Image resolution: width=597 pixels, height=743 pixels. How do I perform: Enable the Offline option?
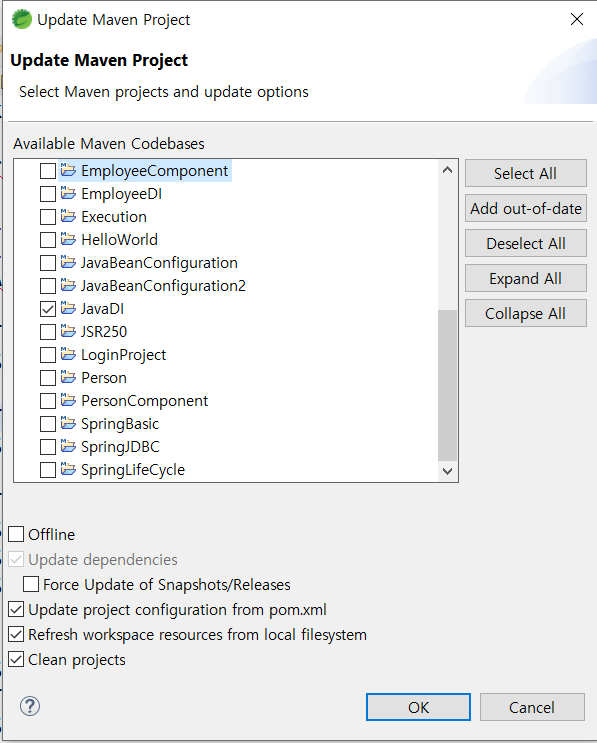point(16,534)
